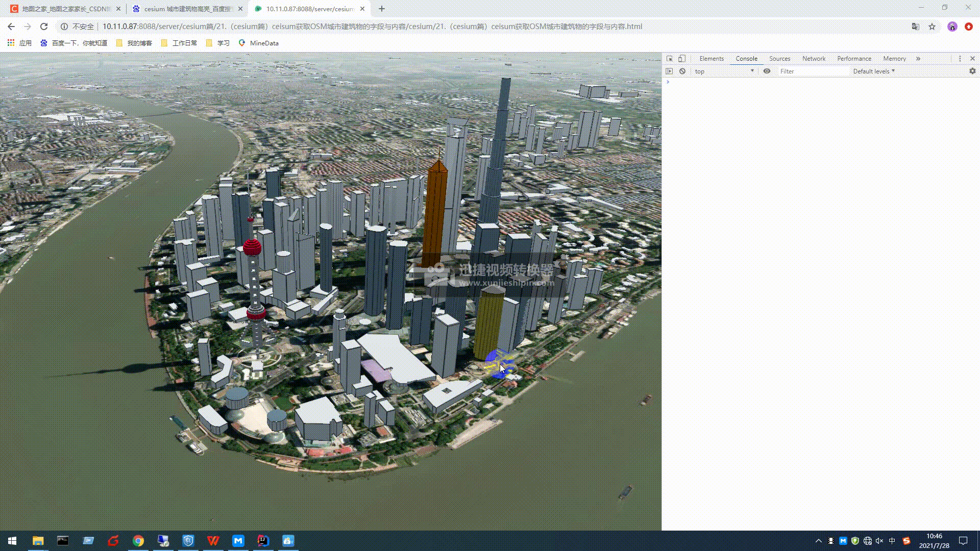
Task: Show the console sidebar panel
Action: [x=669, y=71]
